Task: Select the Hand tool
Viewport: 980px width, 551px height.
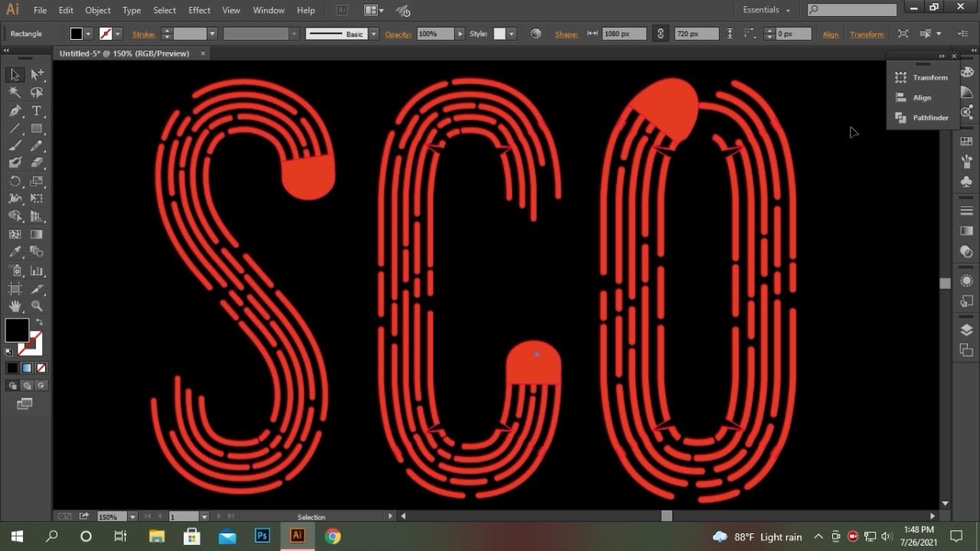Action: (x=15, y=306)
